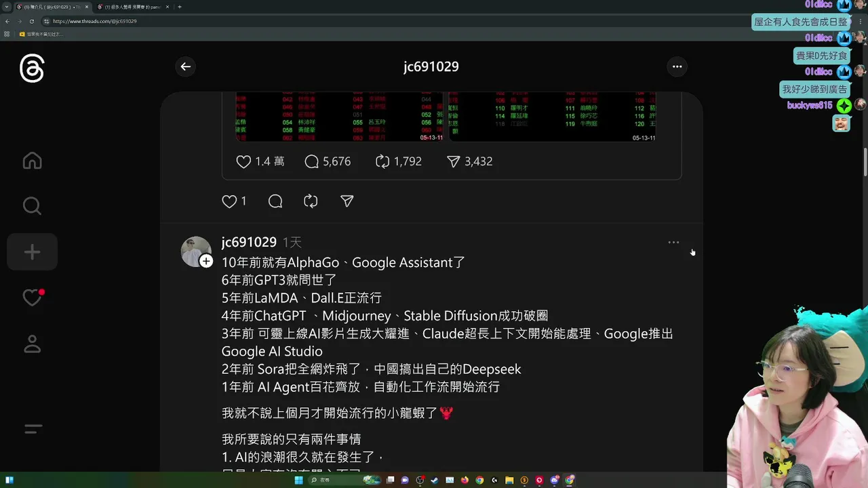Switch to the first browser tab (@jc691029)
Image resolution: width=868 pixels, height=488 pixels.
52,7
